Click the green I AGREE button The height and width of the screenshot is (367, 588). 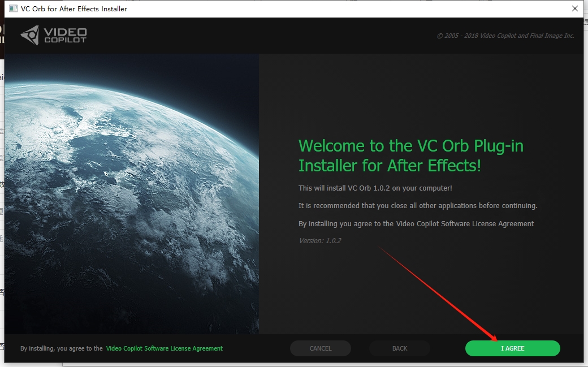[513, 348]
